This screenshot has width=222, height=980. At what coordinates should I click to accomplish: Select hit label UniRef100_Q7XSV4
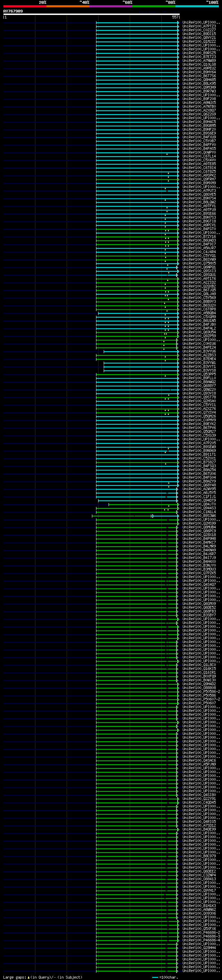(199, 412)
